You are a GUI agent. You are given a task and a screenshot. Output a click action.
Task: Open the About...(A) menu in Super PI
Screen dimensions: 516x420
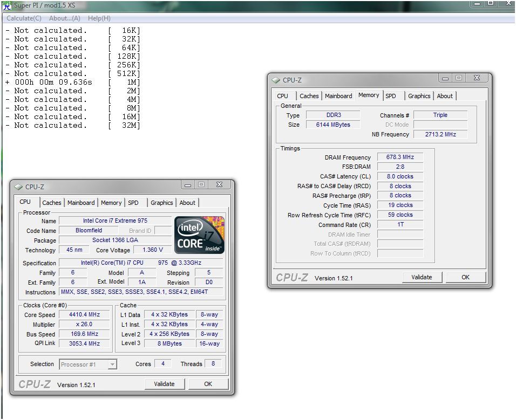pos(65,18)
